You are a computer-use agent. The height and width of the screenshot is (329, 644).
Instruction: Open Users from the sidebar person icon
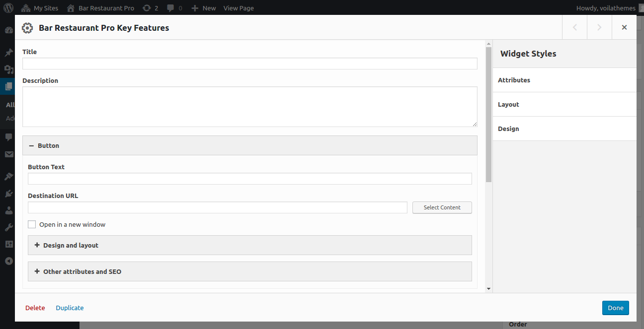[x=8, y=210]
